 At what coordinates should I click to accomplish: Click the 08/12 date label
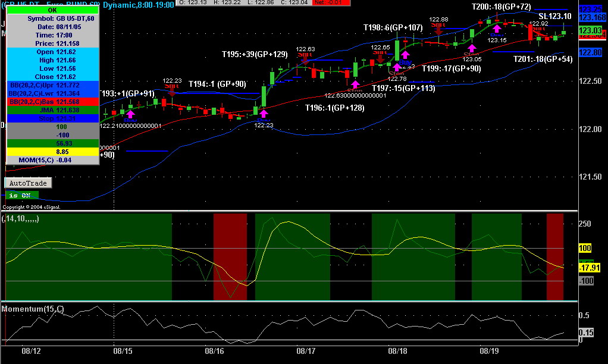(31, 351)
